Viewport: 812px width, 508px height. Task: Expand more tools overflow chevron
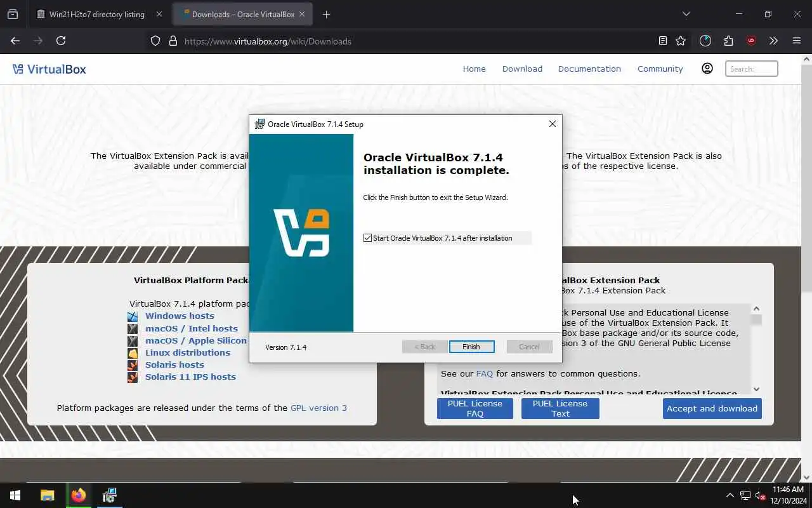(x=773, y=41)
